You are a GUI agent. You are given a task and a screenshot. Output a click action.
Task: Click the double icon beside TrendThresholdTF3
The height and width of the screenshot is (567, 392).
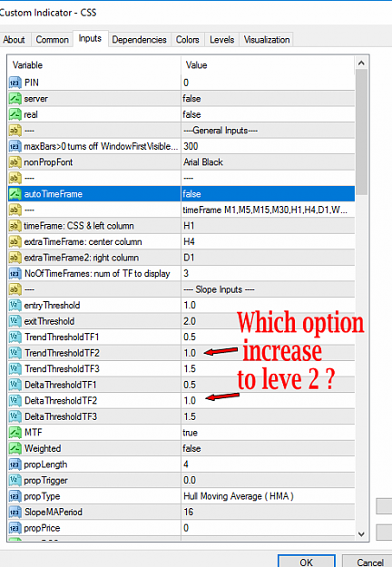point(15,369)
